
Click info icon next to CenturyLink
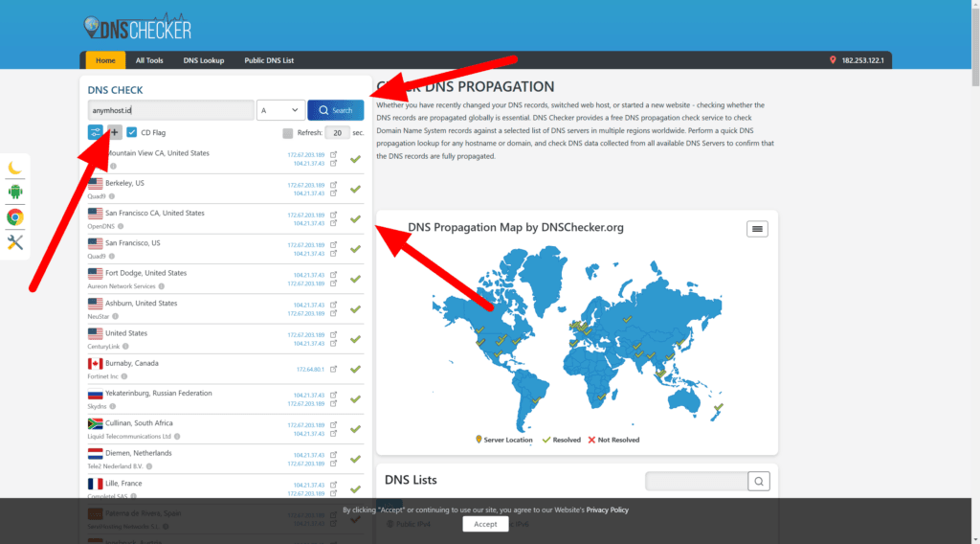coord(125,347)
